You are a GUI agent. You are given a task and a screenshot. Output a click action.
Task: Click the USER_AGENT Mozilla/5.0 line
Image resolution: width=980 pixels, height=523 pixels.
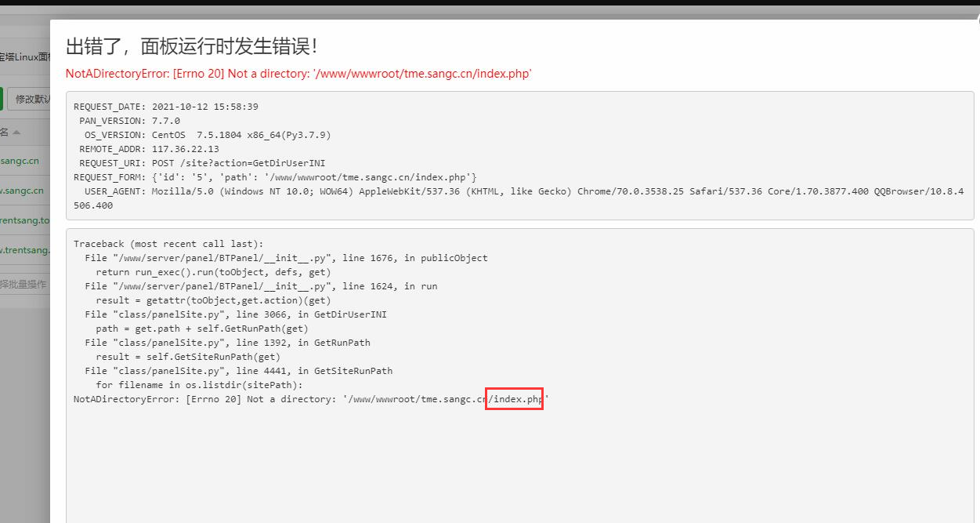(519, 198)
